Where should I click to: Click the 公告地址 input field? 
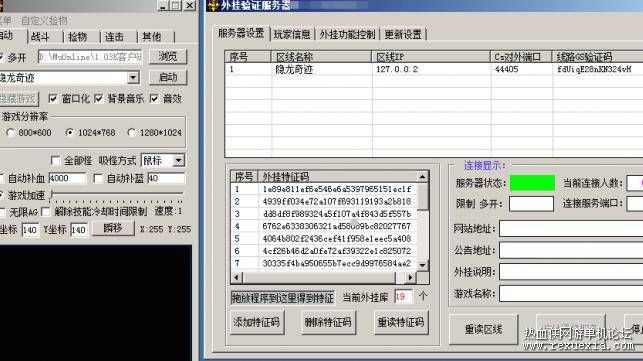(571, 250)
